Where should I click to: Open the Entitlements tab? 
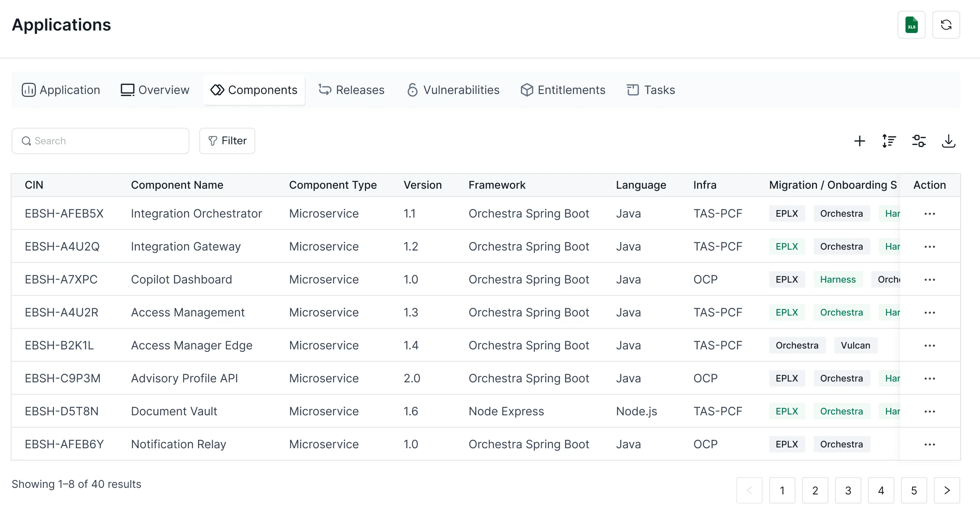coord(563,90)
